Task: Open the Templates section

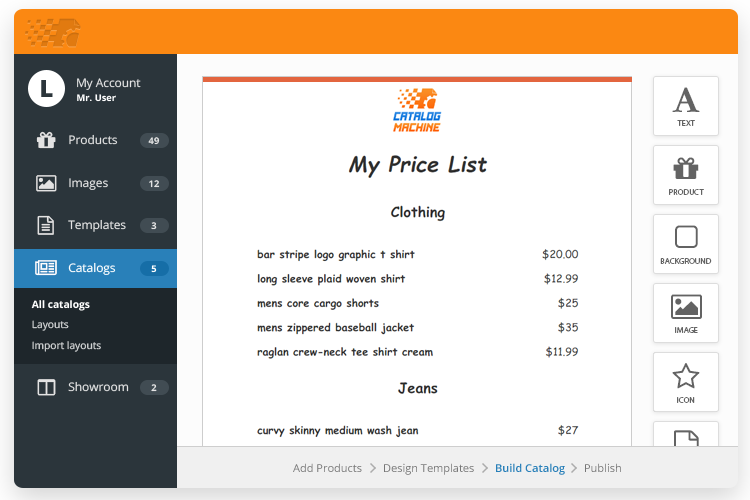Action: click(95, 225)
